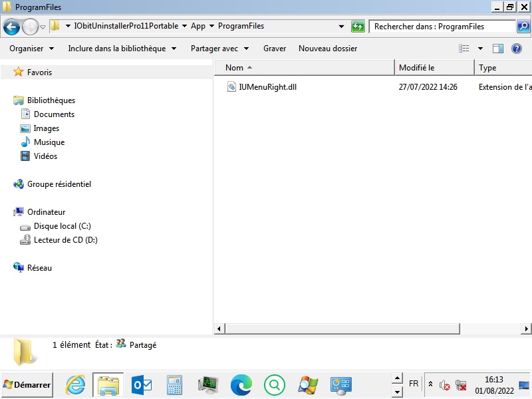
Task: Expand the arrow after App breadcrumb
Action: 211,26
